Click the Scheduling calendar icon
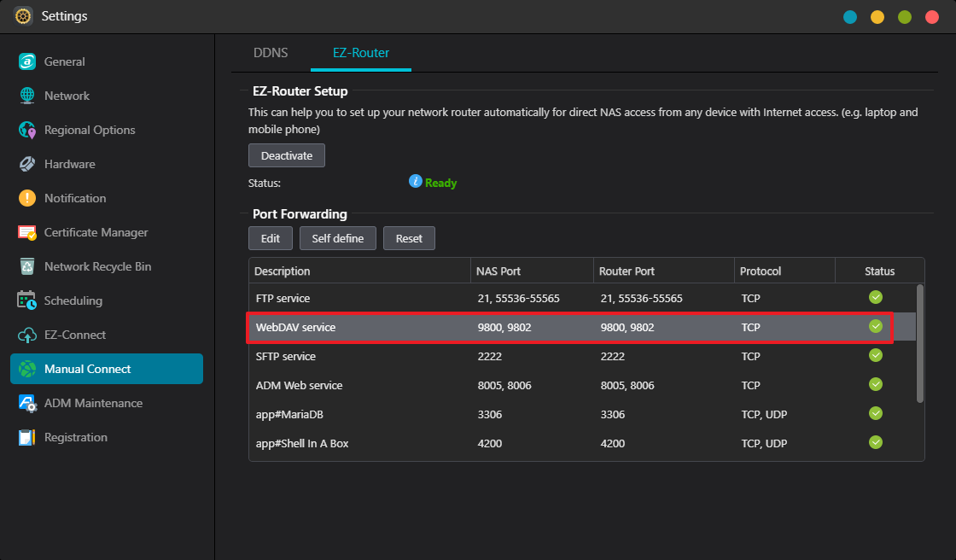Screen dimensions: 956x560 27,300
